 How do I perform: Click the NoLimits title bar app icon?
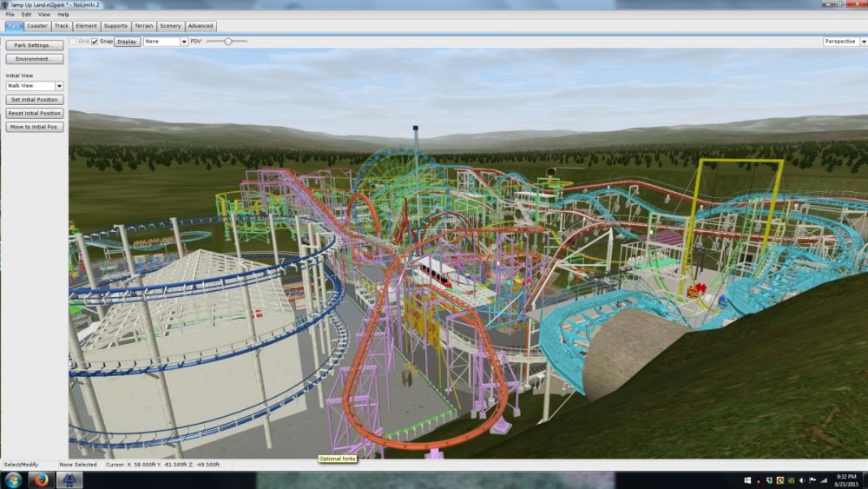[x=5, y=4]
